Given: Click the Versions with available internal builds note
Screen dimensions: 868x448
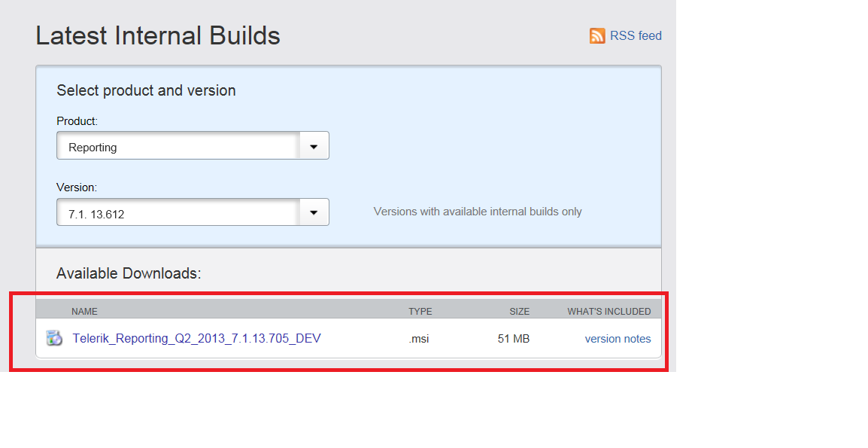Looking at the screenshot, I should point(478,212).
